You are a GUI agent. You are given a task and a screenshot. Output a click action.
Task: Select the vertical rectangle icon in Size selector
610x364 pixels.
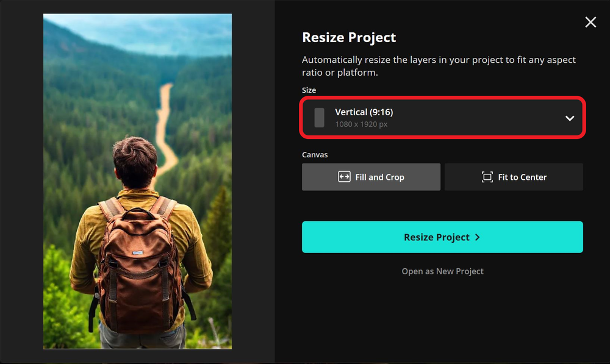(x=318, y=118)
